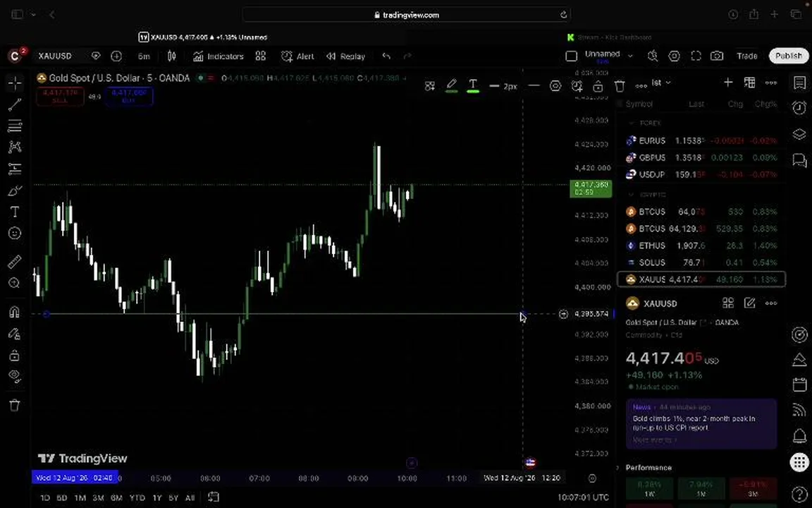Image resolution: width=812 pixels, height=508 pixels.
Task: Open symbol search for XAUUSD
Action: click(x=56, y=56)
